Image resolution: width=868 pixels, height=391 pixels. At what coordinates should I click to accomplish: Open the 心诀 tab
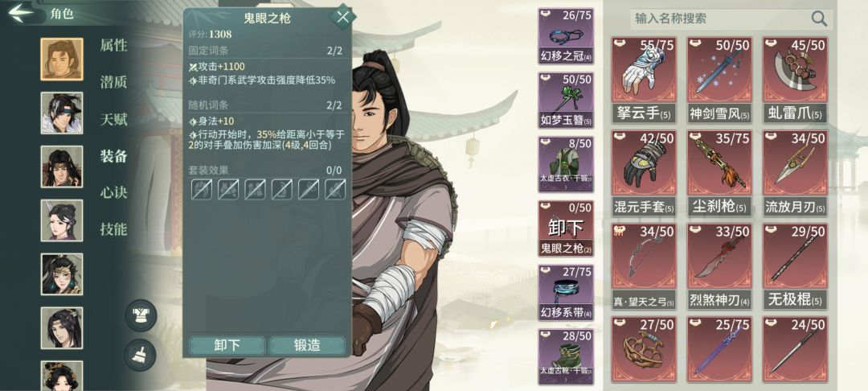(113, 192)
